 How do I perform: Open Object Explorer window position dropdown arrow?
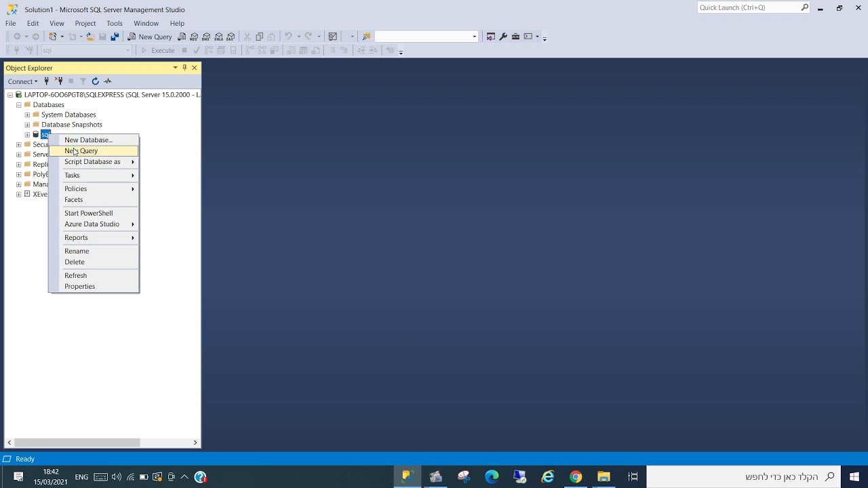pyautogui.click(x=175, y=68)
